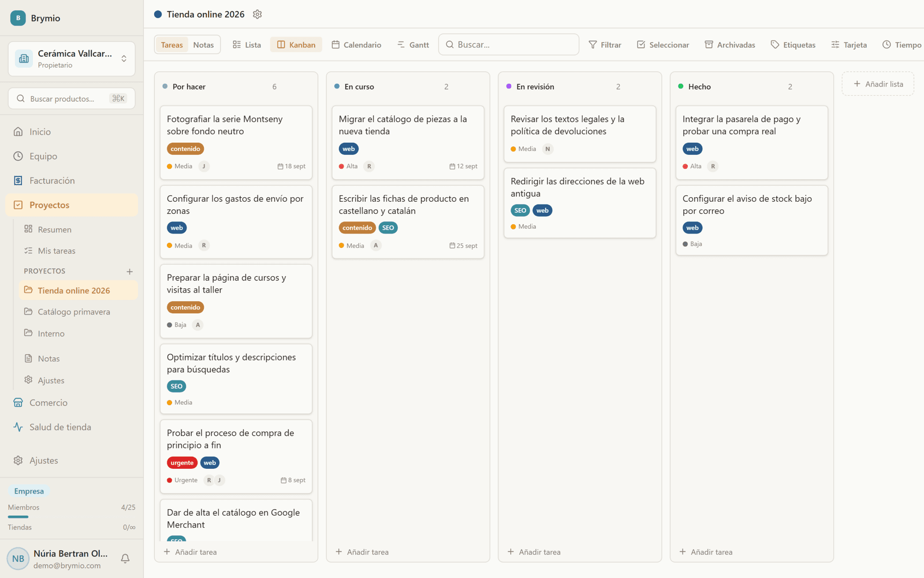Open Inicio home icon in sidebar
The height and width of the screenshot is (578, 924).
tap(18, 132)
